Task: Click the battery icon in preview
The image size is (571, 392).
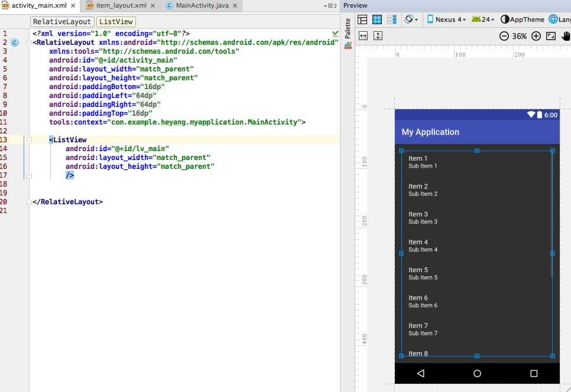Action: pyautogui.click(x=540, y=115)
